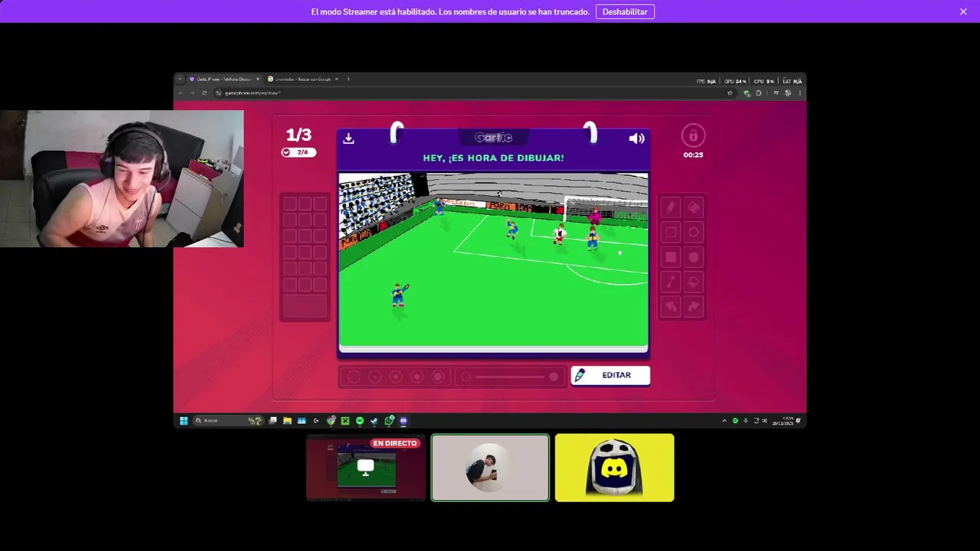980x551 pixels.
Task: Open File Explorer from the taskbar
Action: 287,421
